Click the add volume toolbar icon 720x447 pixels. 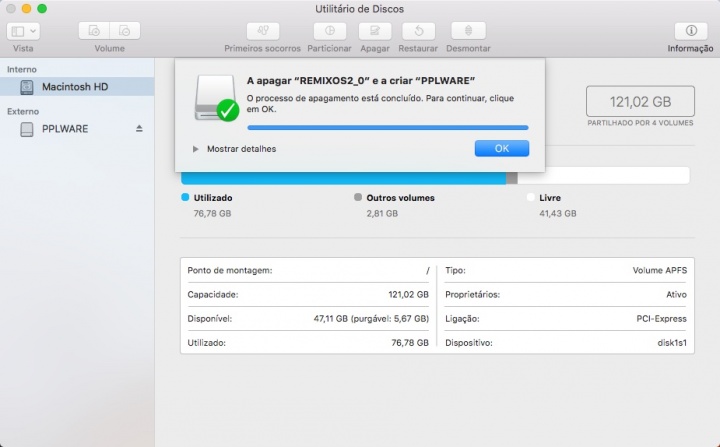click(x=94, y=31)
